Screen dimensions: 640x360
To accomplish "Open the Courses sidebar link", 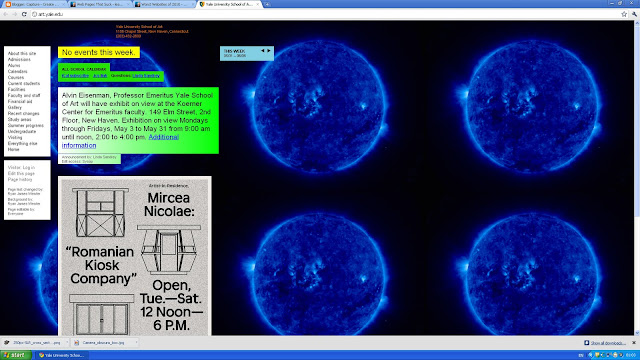I will tap(16, 78).
